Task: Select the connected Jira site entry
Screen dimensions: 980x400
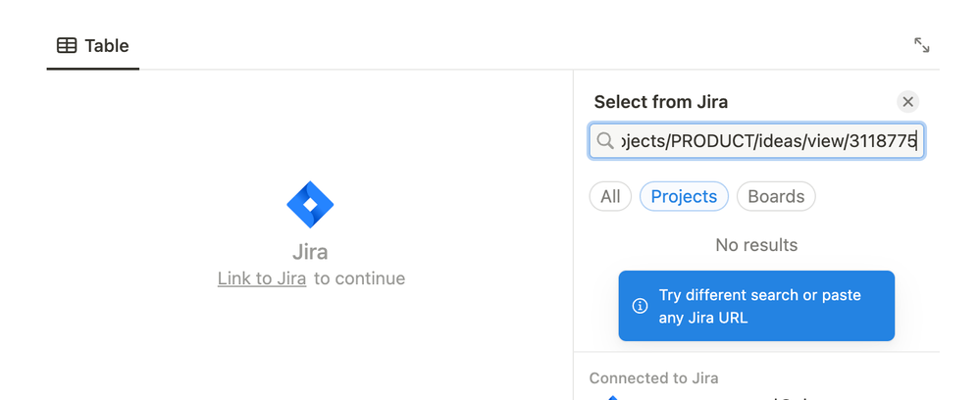Action: coord(756,396)
